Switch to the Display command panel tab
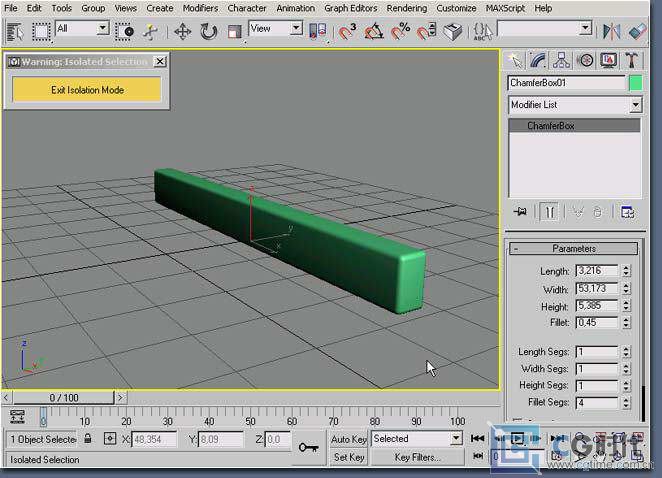The image size is (662, 478). (x=608, y=61)
